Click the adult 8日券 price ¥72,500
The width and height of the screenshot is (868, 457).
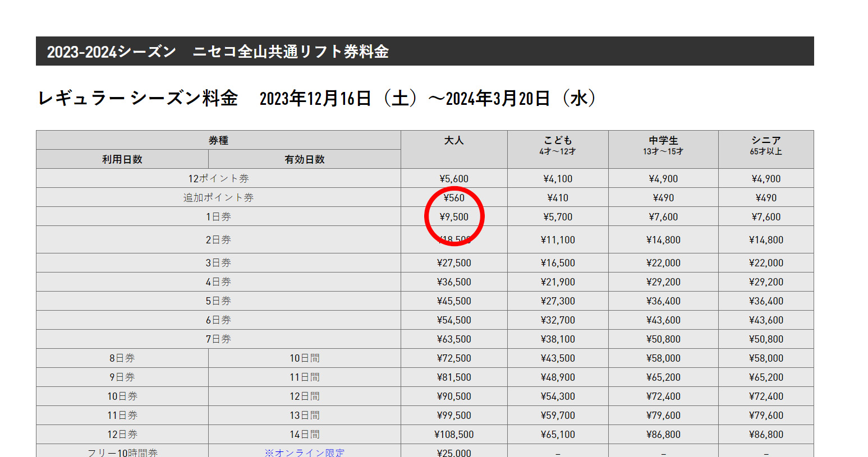(x=454, y=358)
